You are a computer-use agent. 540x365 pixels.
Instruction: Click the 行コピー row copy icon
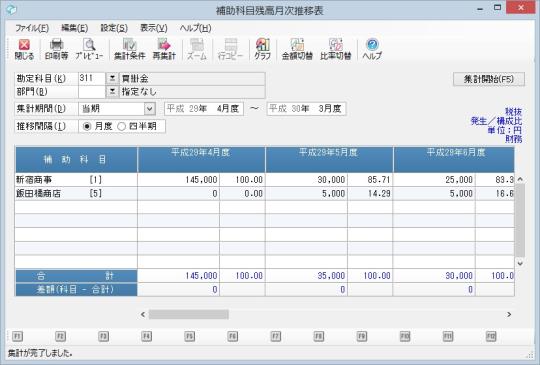tap(230, 49)
